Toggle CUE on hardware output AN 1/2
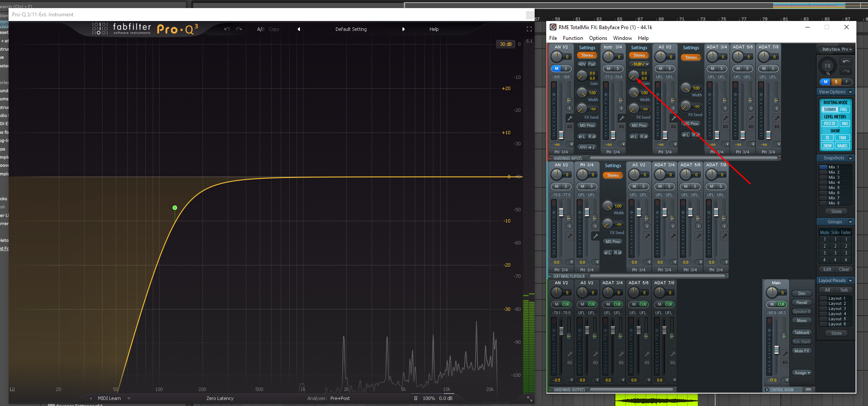This screenshot has width=868, height=406. pos(566,304)
